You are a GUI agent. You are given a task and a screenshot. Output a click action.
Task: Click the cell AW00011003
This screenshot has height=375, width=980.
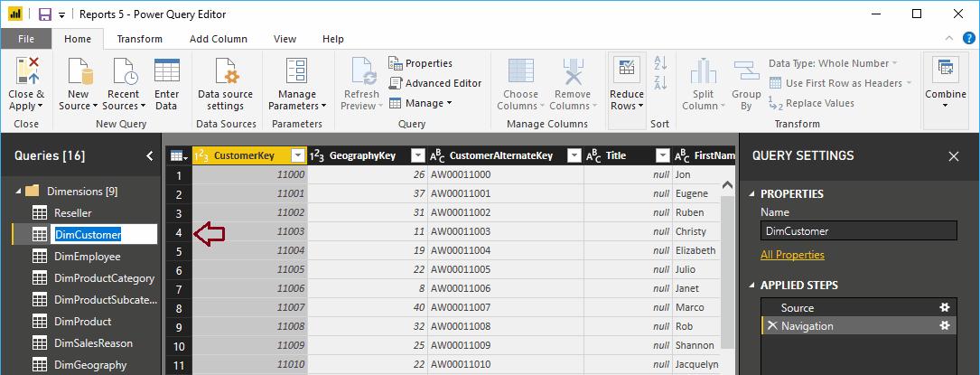(505, 231)
